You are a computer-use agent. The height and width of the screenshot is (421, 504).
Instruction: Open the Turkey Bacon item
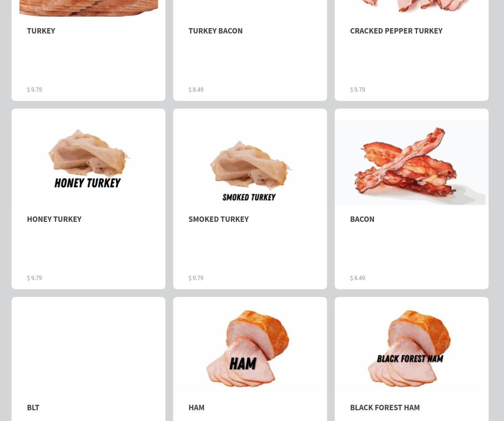coord(215,30)
